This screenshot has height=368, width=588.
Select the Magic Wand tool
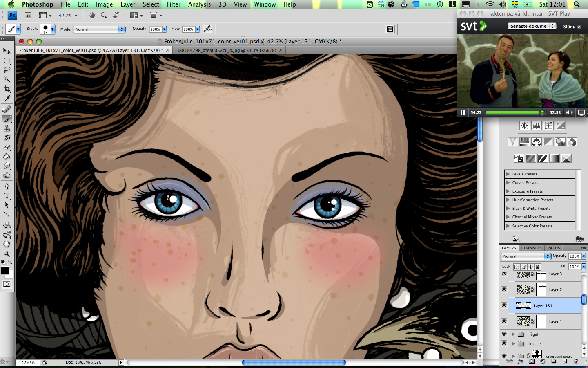click(7, 80)
